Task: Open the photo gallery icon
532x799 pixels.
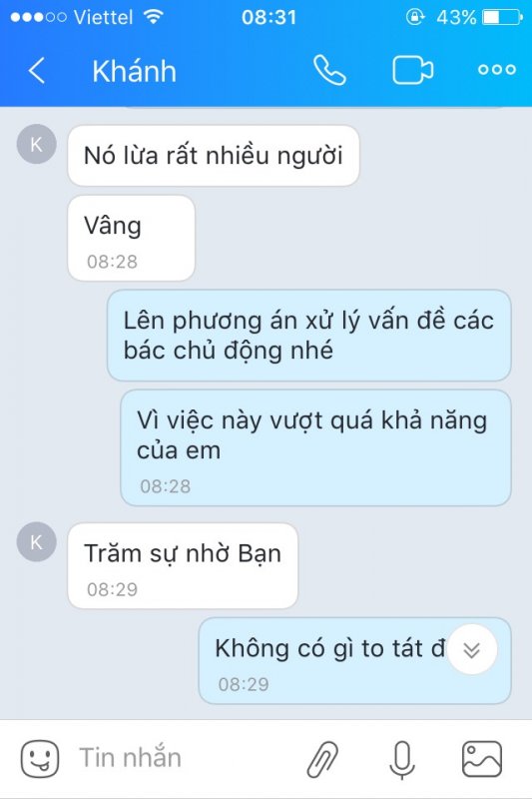Action: coord(482,759)
